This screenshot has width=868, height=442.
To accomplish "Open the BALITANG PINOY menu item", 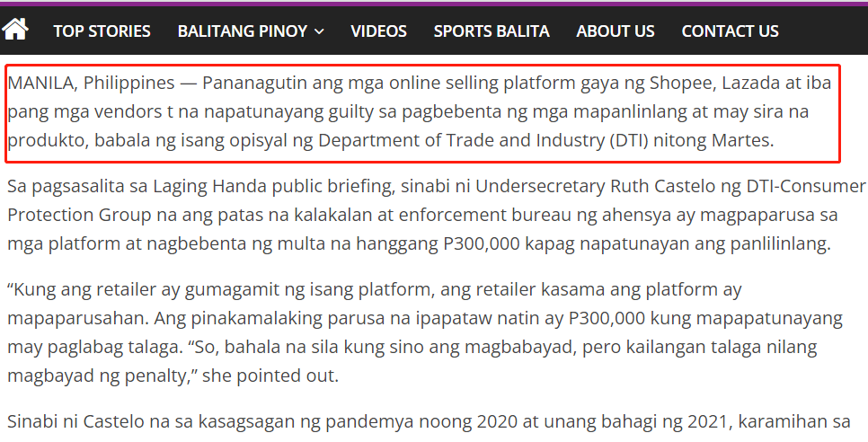I will pos(243,31).
